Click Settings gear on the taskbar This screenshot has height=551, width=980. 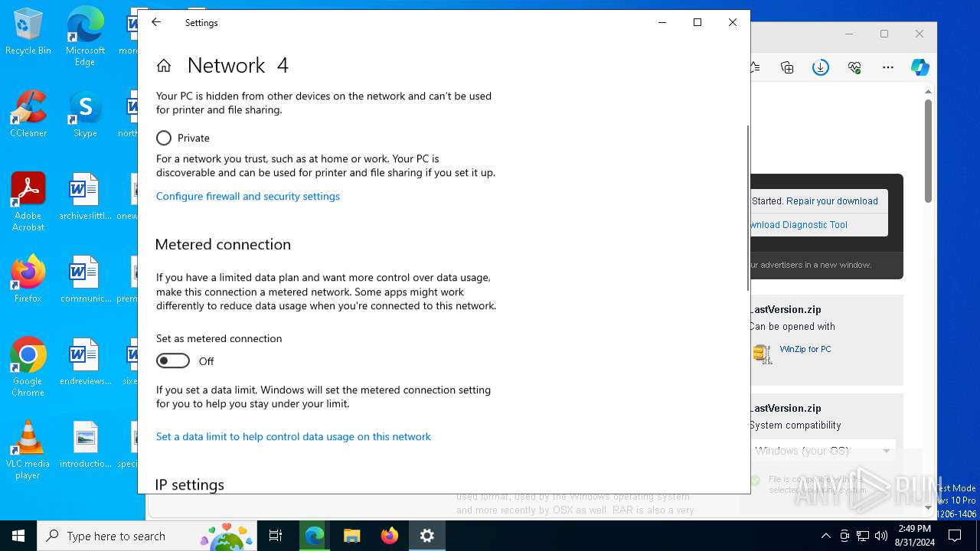pos(427,536)
